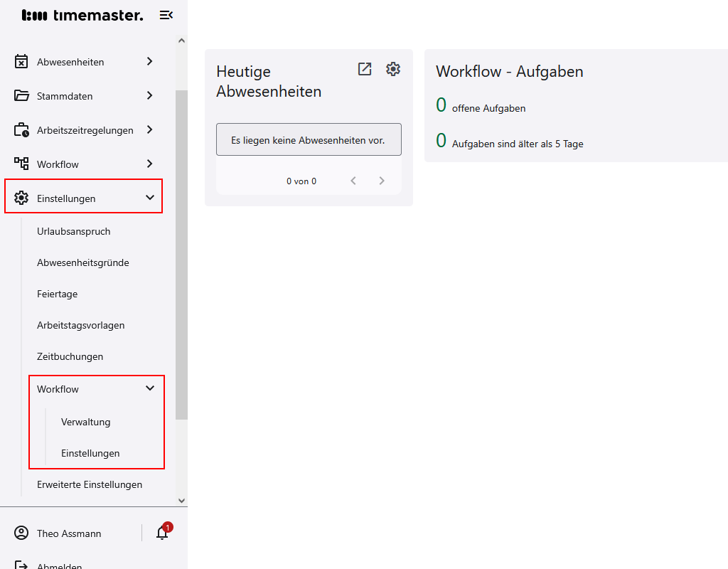Screen dimensions: 728x569
Task: Click the Workflow hierarchy icon in sidebar
Action: click(23, 164)
